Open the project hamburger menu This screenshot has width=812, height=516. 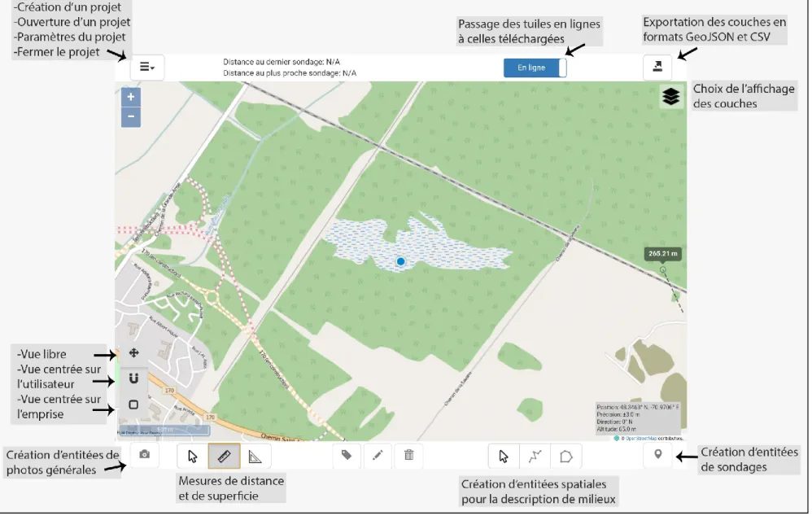click(x=147, y=68)
